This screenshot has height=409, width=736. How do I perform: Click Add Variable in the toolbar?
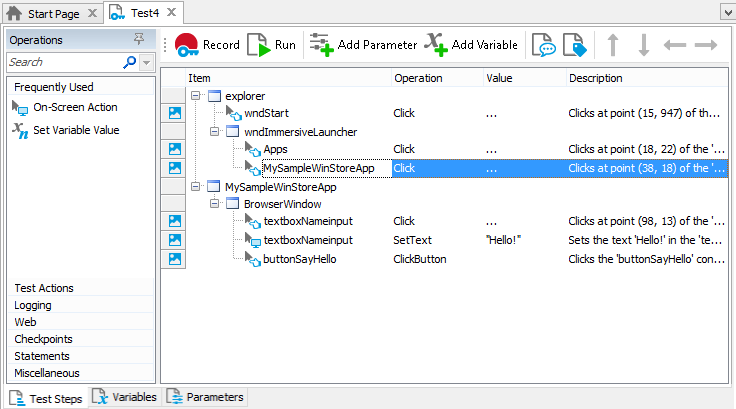pos(470,45)
